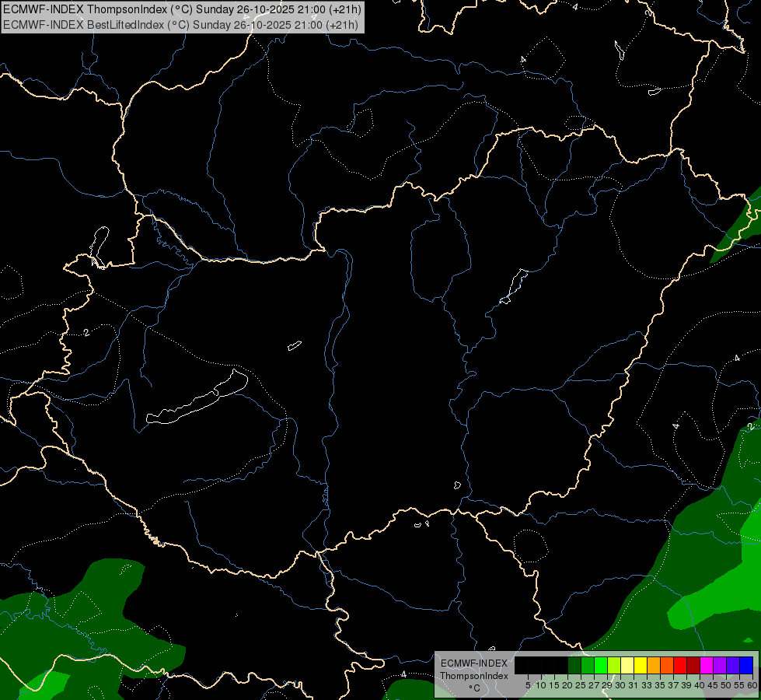Pick the violet 50-55 legend swatch

point(733,665)
